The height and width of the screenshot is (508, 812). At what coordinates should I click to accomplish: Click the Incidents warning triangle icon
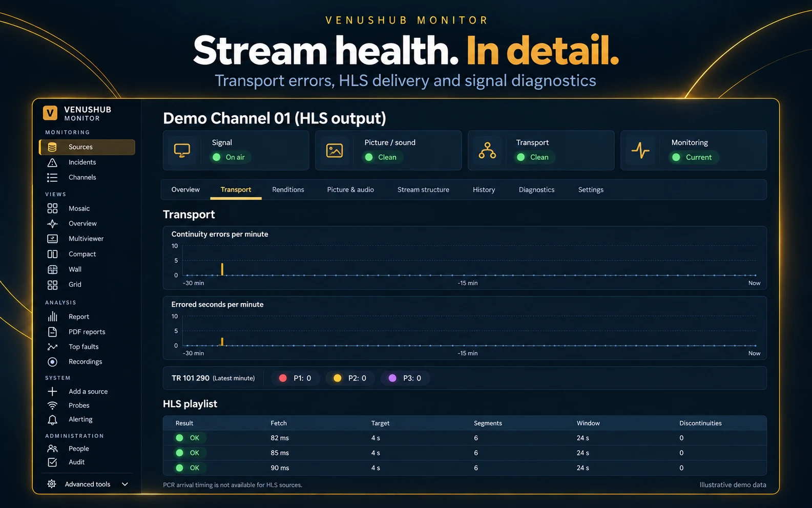point(52,162)
